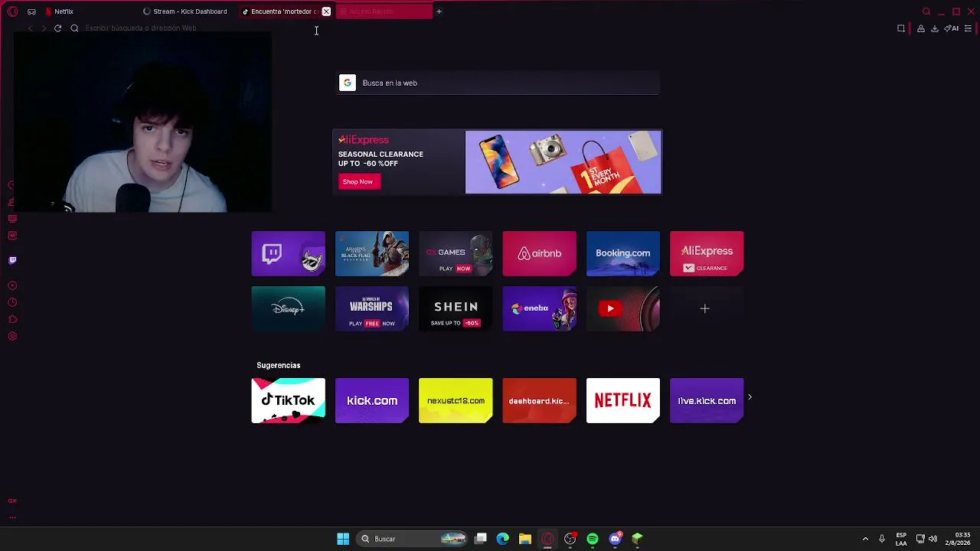Image resolution: width=980 pixels, height=551 pixels.
Task: Open the Disney+ speed dial tile
Action: pyautogui.click(x=288, y=308)
